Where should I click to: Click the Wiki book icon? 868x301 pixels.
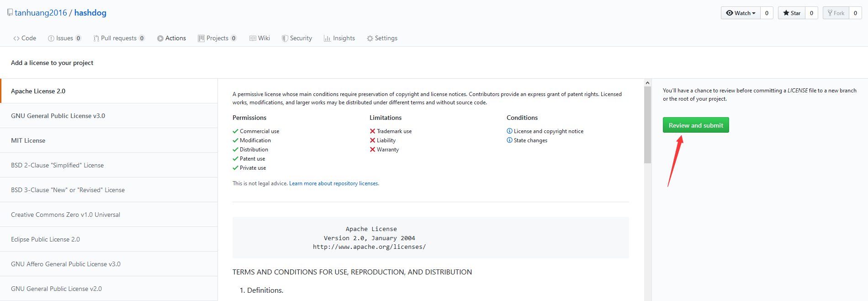click(253, 38)
